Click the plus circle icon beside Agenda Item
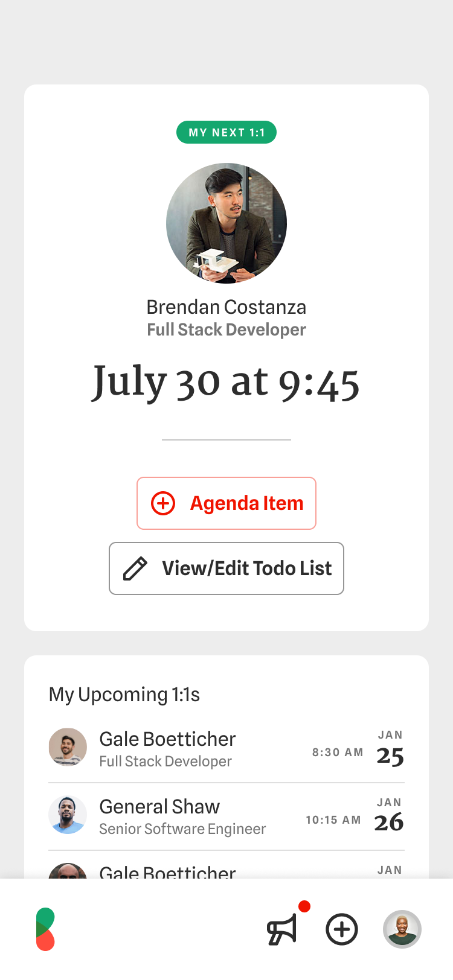Viewport: 453px width, 980px height. pos(163,503)
